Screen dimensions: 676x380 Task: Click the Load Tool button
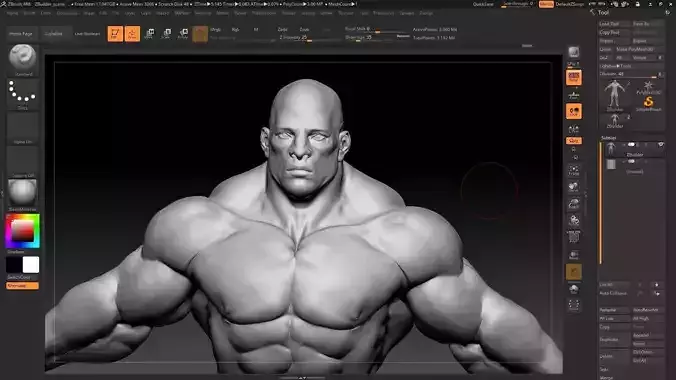[x=614, y=24]
